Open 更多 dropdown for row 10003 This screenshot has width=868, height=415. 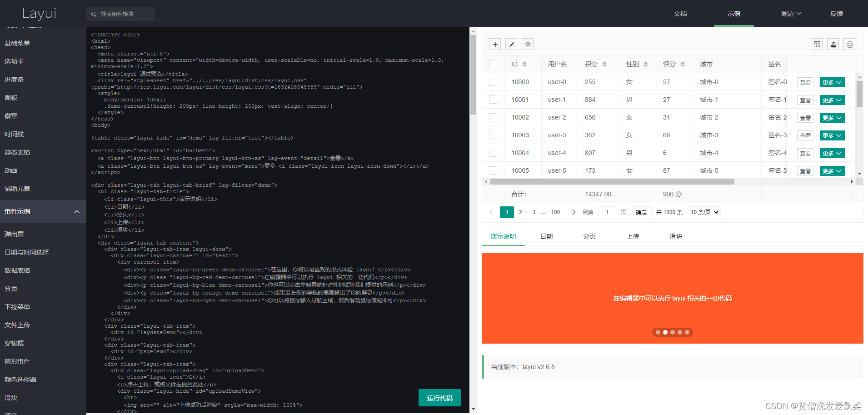pos(832,135)
